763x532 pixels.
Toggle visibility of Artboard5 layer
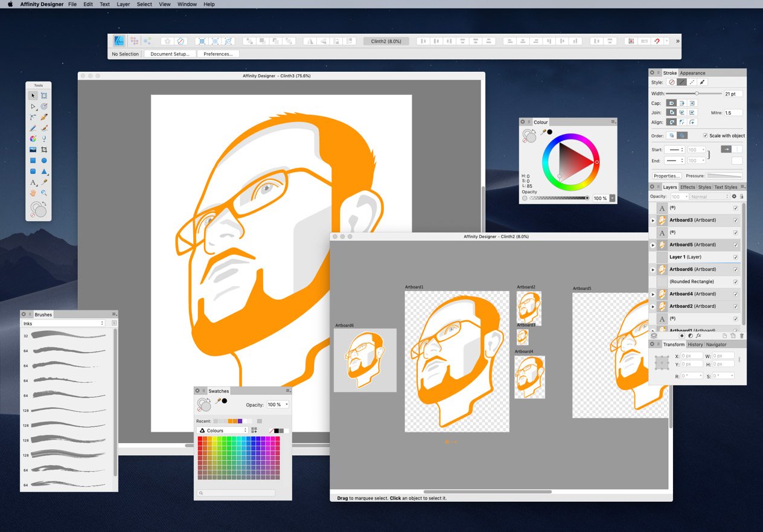pyautogui.click(x=735, y=245)
